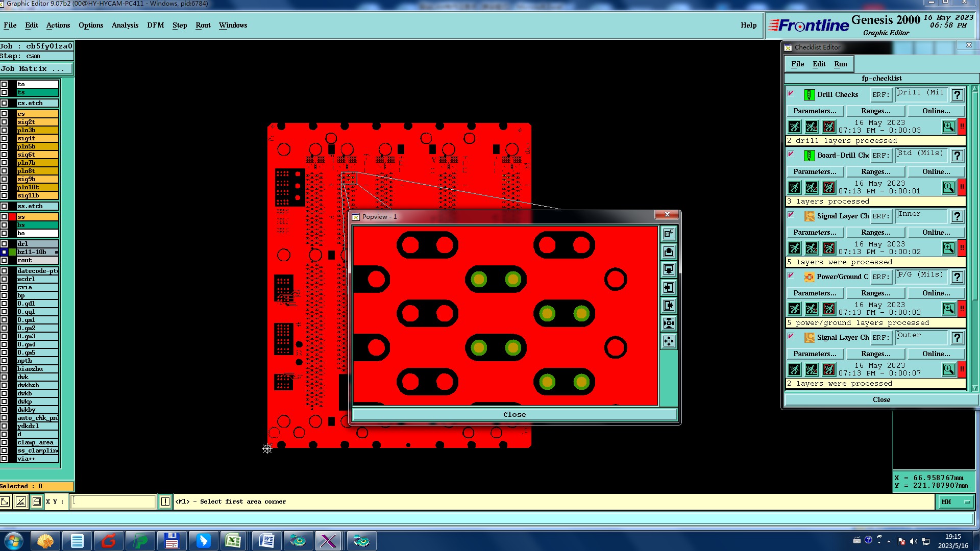Click the green color swatch beside bz11-10b

pos(12,252)
